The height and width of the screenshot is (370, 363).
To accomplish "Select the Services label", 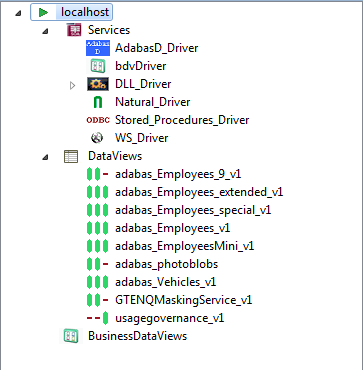I will pyautogui.click(x=109, y=30).
